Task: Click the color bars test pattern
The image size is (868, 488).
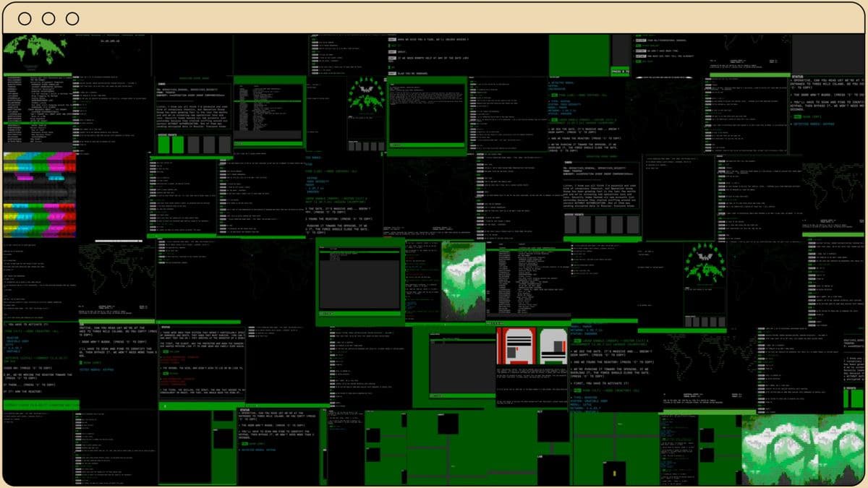Action: point(38,194)
